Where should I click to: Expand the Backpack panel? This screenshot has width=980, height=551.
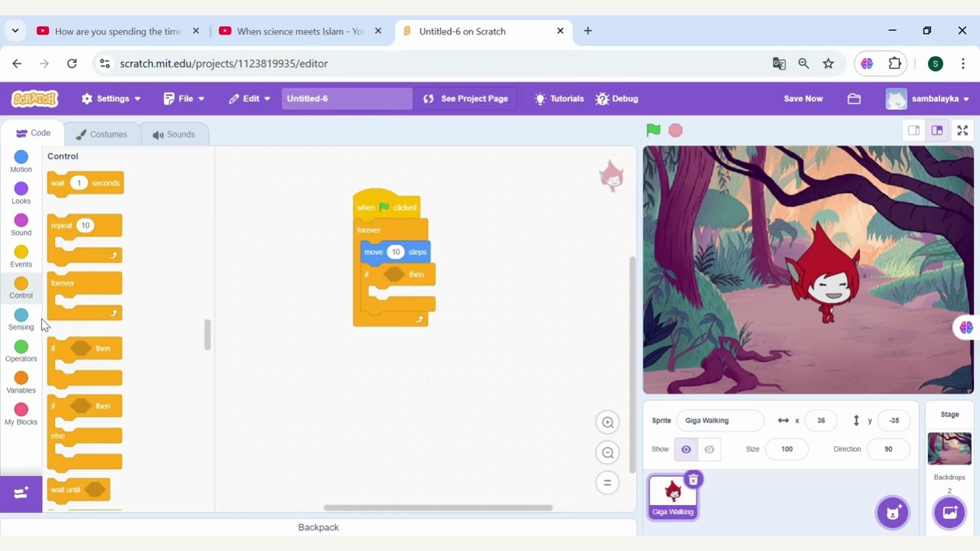pyautogui.click(x=318, y=527)
